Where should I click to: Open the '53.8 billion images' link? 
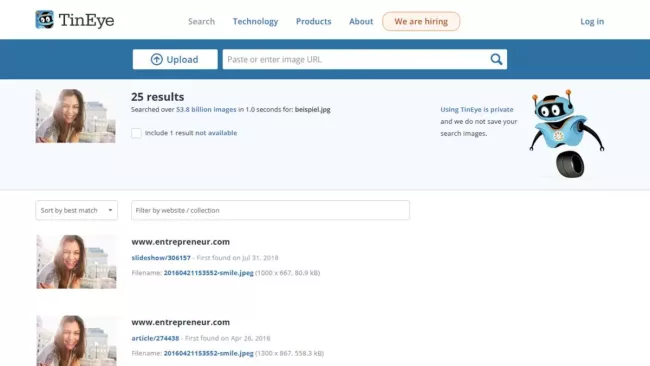[206, 109]
